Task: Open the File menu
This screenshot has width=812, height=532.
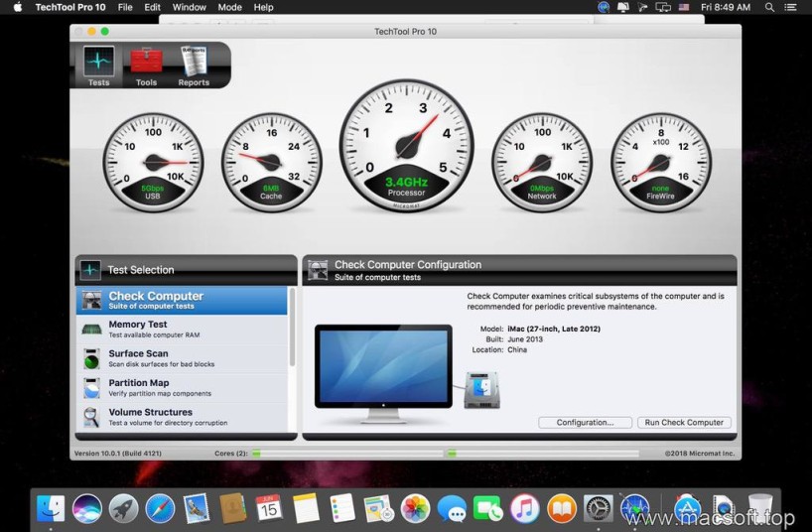Action: (x=125, y=7)
